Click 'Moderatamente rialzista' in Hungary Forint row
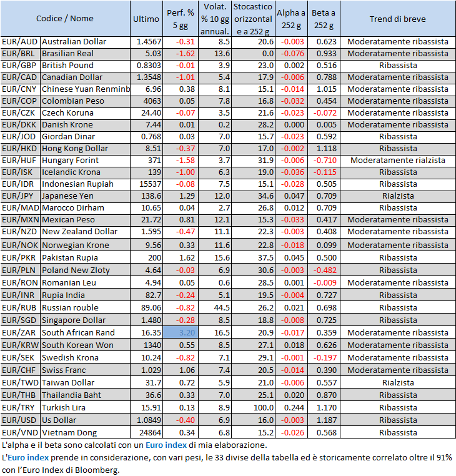This screenshot has width=456, height=476. (x=398, y=161)
